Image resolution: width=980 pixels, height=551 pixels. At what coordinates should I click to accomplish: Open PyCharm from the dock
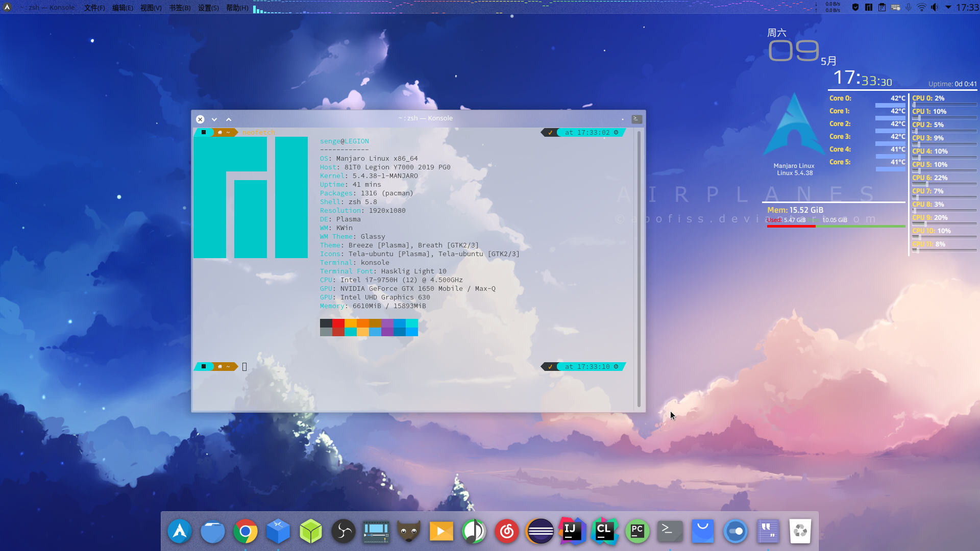[x=638, y=531]
